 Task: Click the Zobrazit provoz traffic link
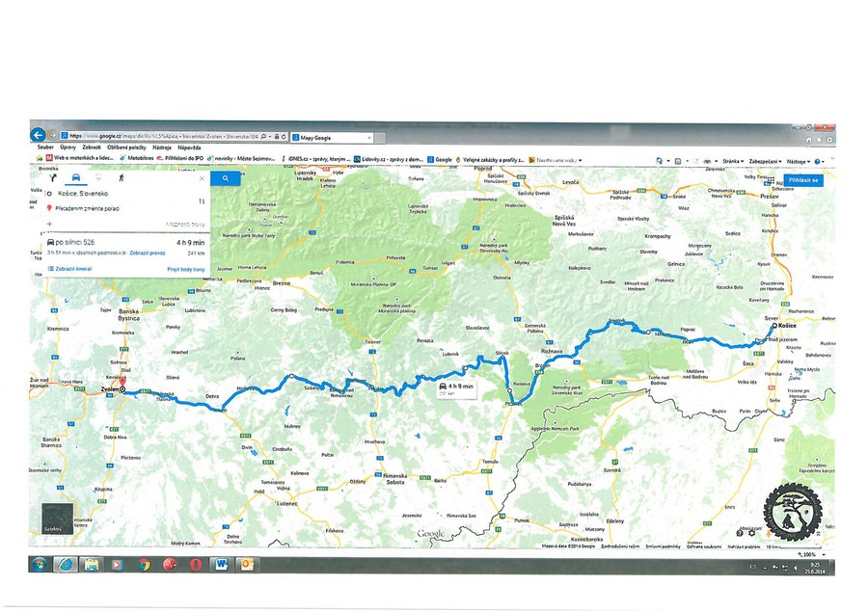(x=148, y=253)
